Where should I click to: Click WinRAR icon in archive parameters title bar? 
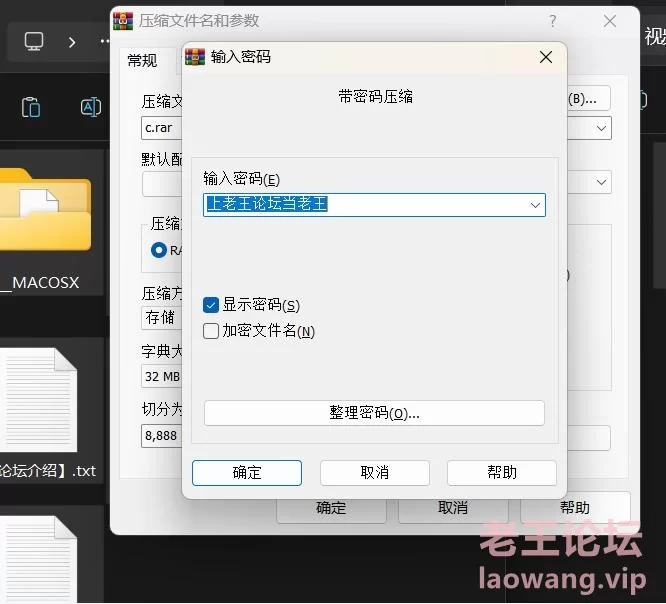[123, 21]
